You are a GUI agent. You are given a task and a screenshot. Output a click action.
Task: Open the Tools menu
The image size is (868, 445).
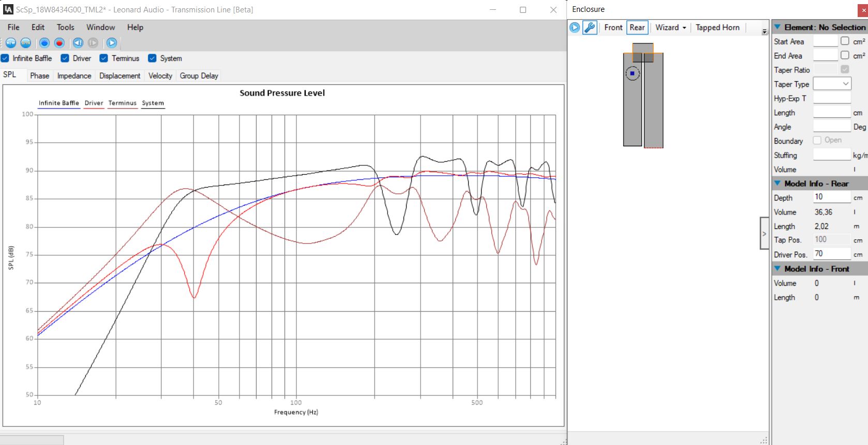coord(65,27)
